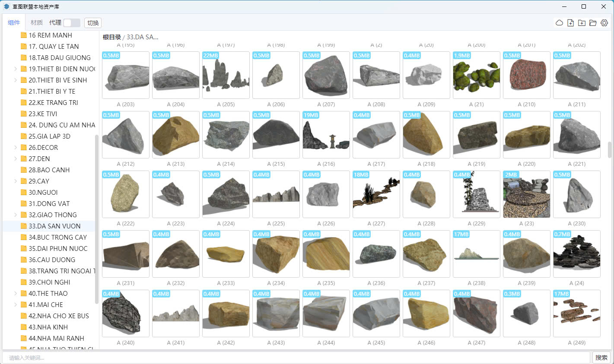614x364 pixels.
Task: Click the folder tree vertical scrollbar
Action: point(97,219)
